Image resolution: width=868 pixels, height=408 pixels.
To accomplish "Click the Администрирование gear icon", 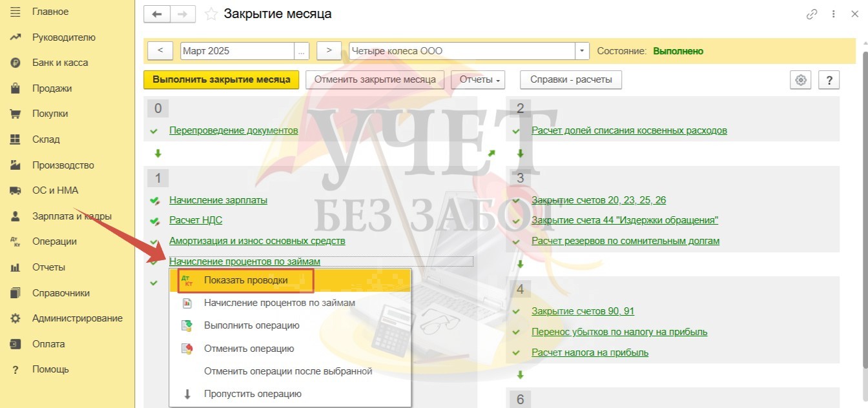I will pos(16,318).
